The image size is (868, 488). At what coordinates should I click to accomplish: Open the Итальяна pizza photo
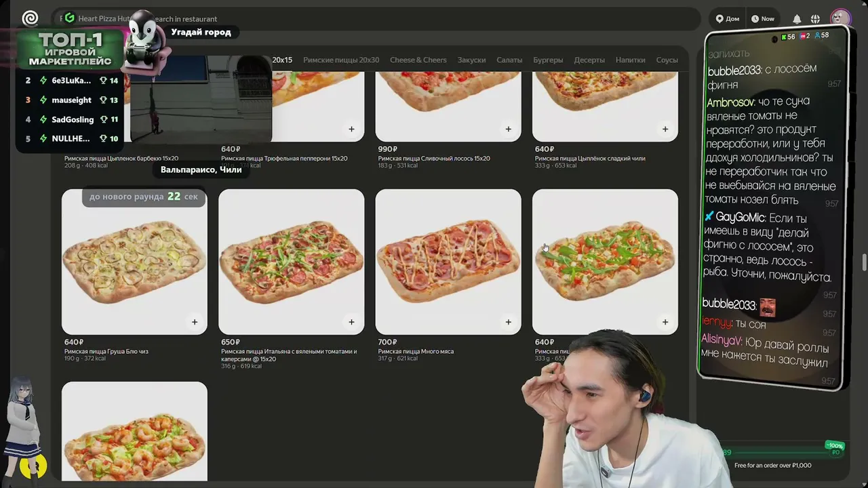[x=291, y=262]
